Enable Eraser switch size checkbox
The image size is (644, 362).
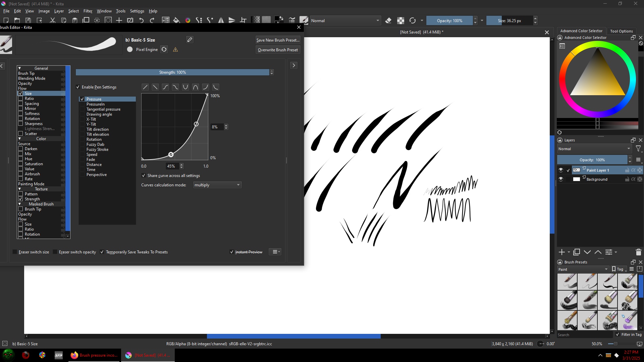tap(15, 252)
